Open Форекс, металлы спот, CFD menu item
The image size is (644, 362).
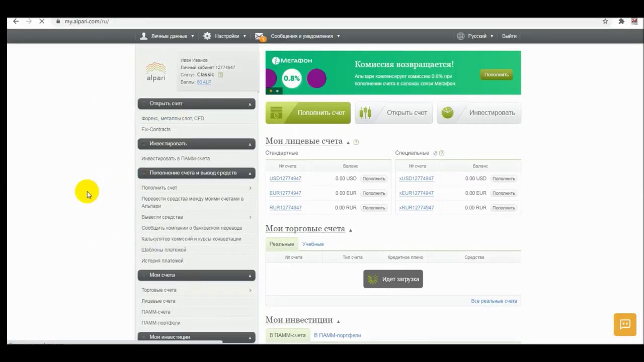[x=173, y=118]
